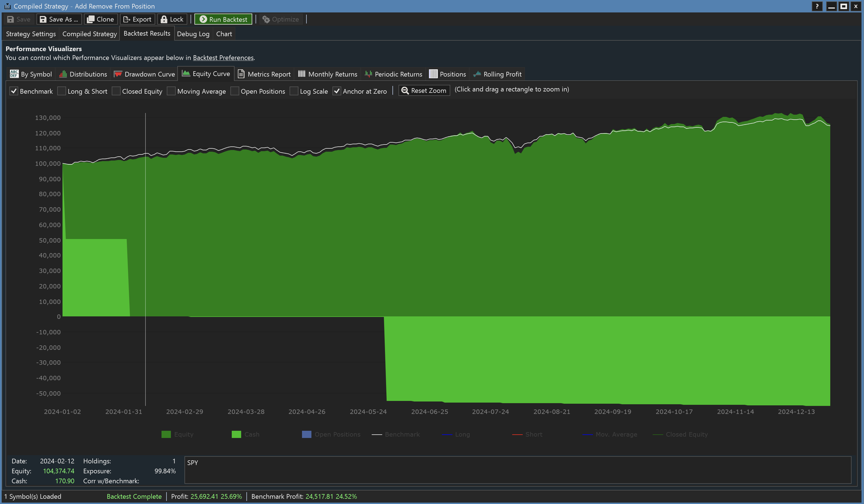Enable the Closed Equity checkbox
This screenshot has height=504, width=864.
click(116, 91)
